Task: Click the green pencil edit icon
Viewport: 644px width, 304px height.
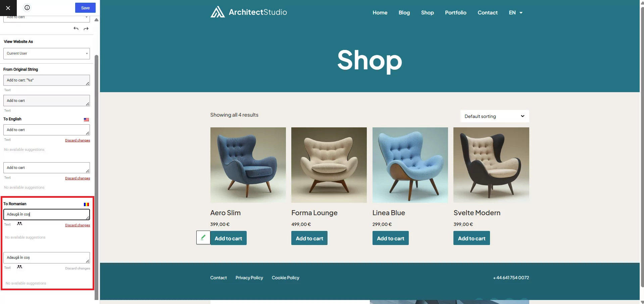Action: pyautogui.click(x=203, y=238)
